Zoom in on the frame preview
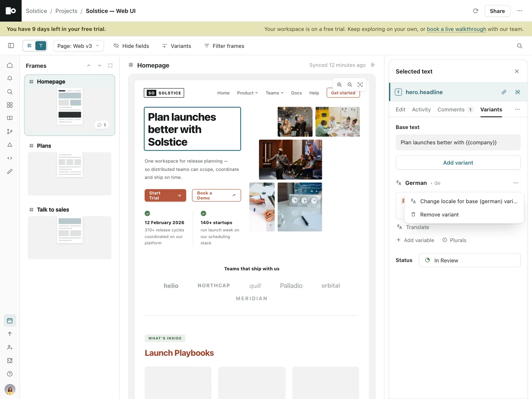Screen dimensions: 532x399 pos(339,85)
